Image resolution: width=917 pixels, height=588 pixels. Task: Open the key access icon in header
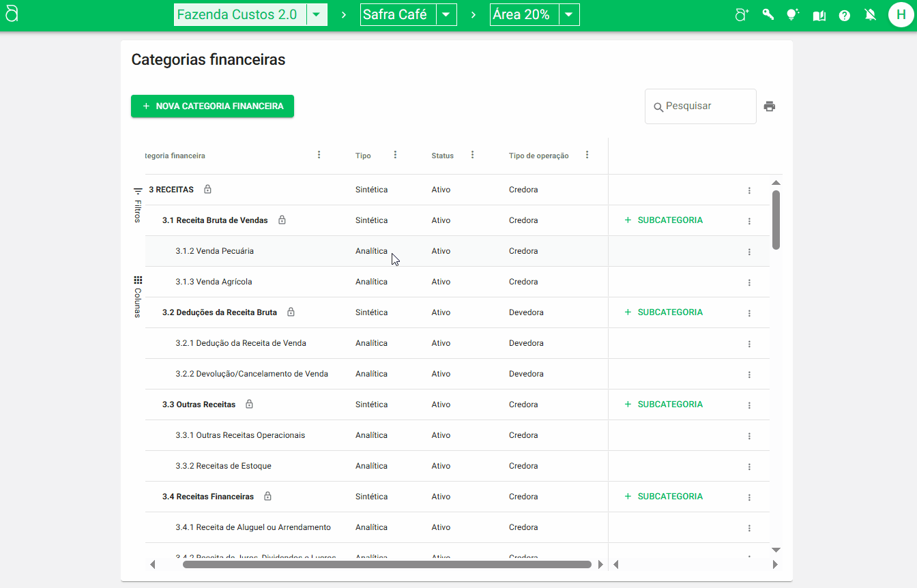(768, 15)
